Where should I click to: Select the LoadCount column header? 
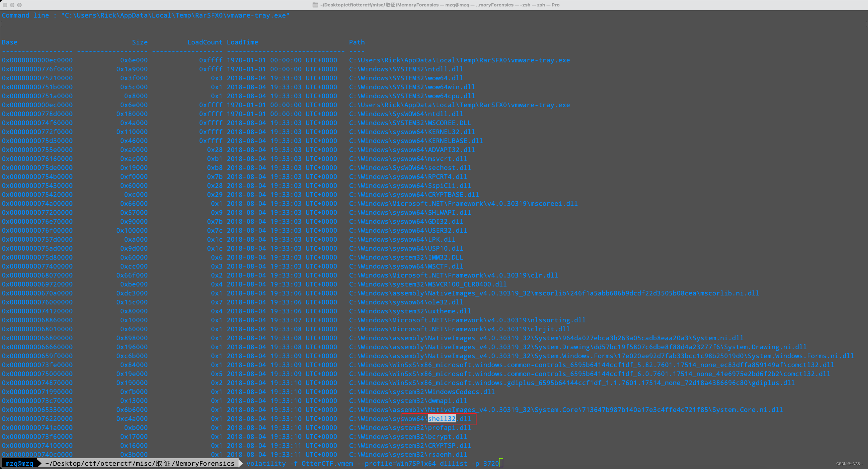click(x=205, y=42)
